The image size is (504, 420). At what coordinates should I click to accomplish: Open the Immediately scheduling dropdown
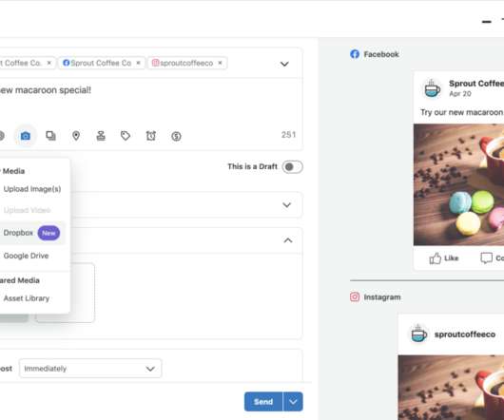click(90, 369)
